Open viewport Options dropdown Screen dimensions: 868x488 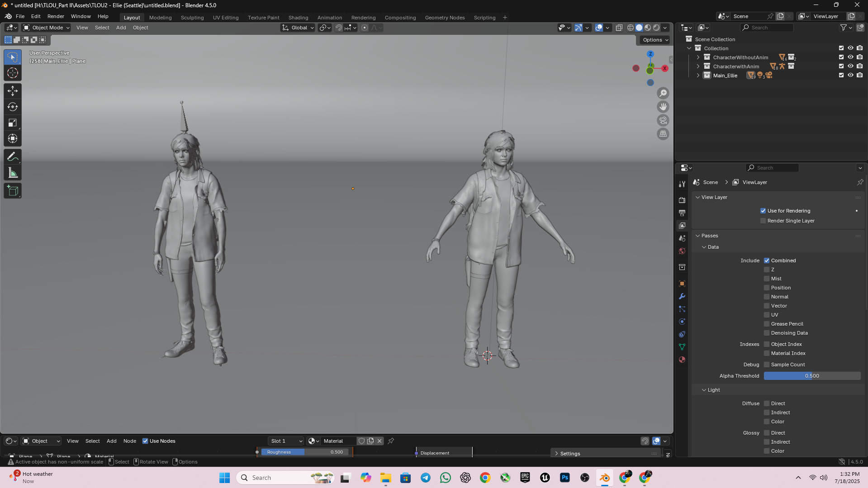tap(655, 40)
